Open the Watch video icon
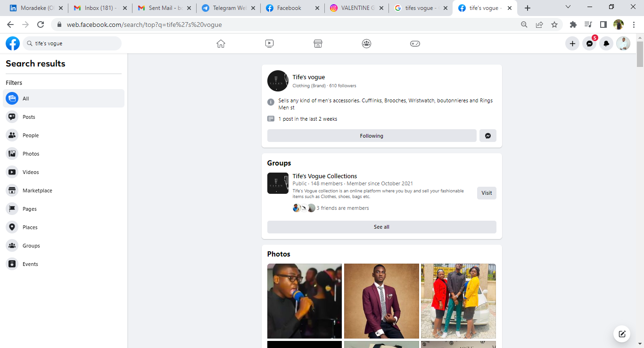Viewport: 644px width, 348px height. point(269,43)
